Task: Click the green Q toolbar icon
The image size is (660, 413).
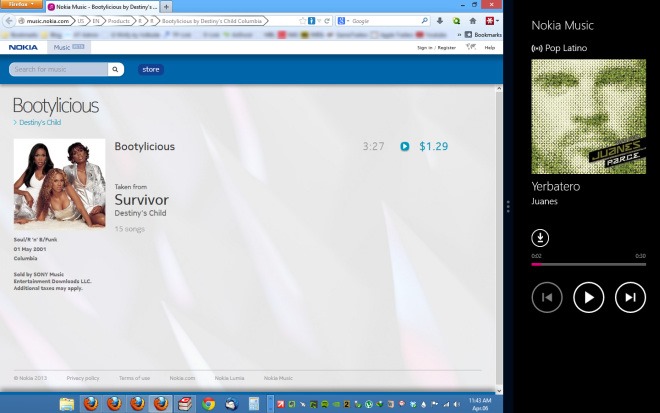Action: [x=456, y=21]
